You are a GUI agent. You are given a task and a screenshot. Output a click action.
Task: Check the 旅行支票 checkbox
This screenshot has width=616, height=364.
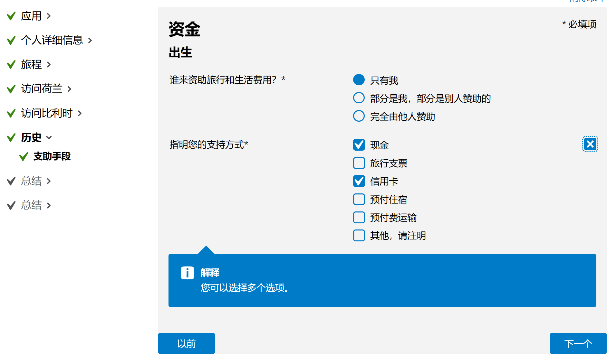tap(359, 163)
